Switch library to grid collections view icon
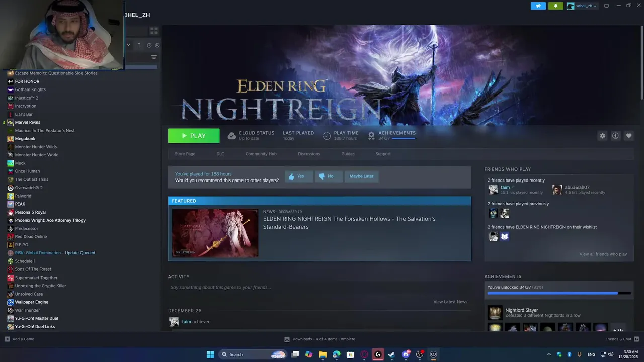 154,31
